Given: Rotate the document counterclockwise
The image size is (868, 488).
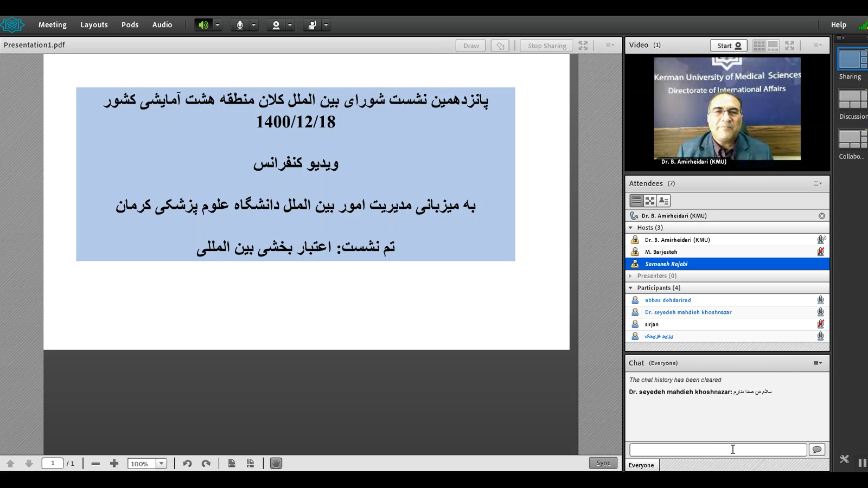Looking at the screenshot, I should [x=187, y=464].
